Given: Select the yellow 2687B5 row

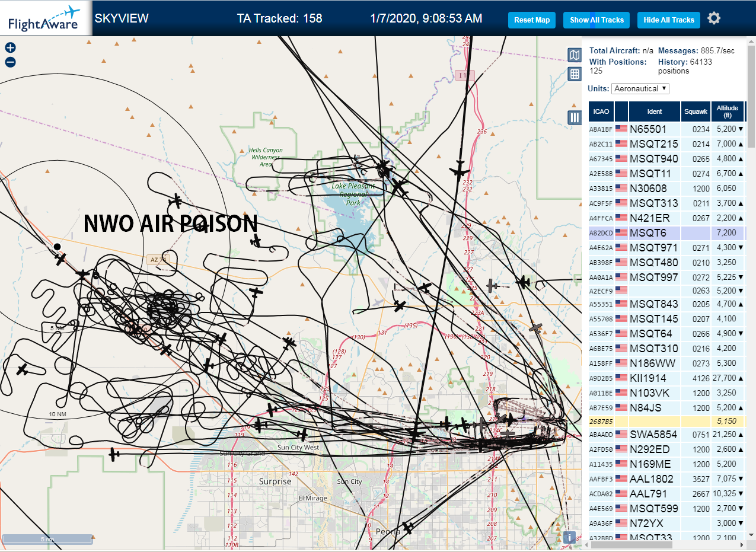Looking at the screenshot, I should (x=666, y=421).
